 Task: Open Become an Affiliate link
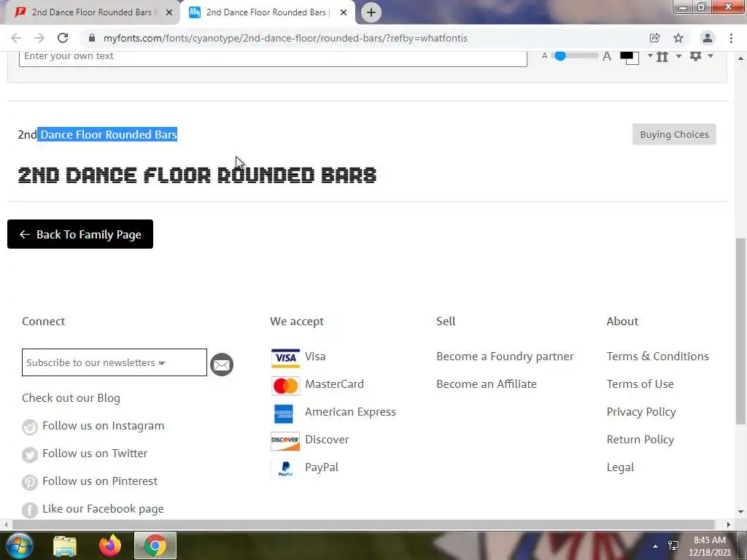point(487,384)
